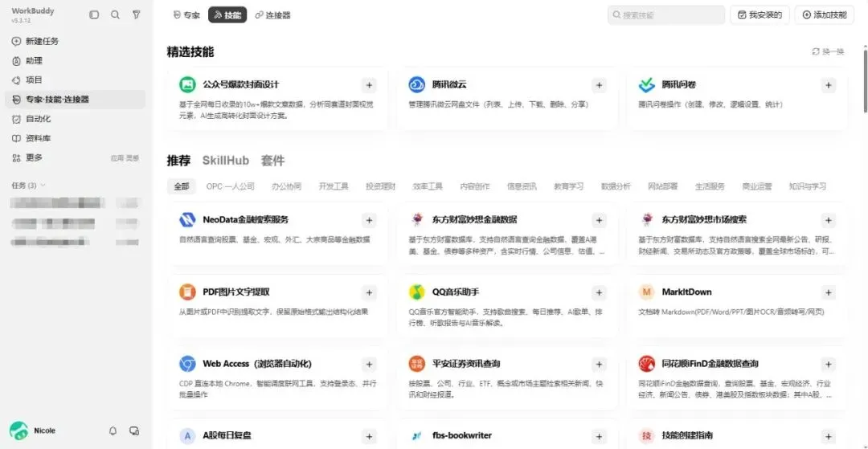Add the NeoData金融搜索服务 skill

click(369, 220)
